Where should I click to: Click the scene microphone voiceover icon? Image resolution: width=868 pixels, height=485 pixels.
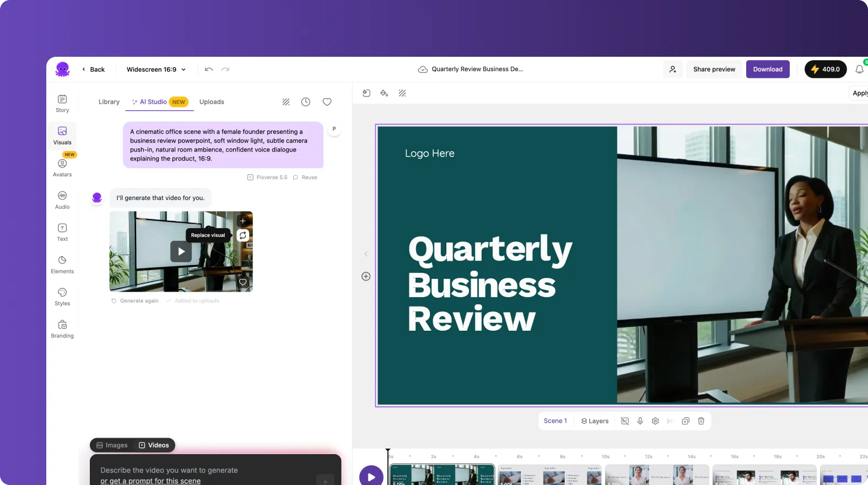click(x=640, y=421)
